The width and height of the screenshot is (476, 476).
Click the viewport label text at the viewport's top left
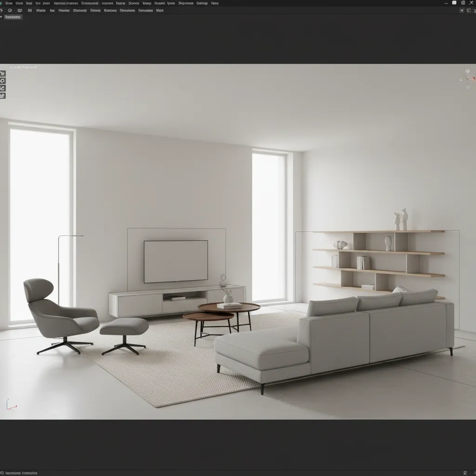point(23,67)
